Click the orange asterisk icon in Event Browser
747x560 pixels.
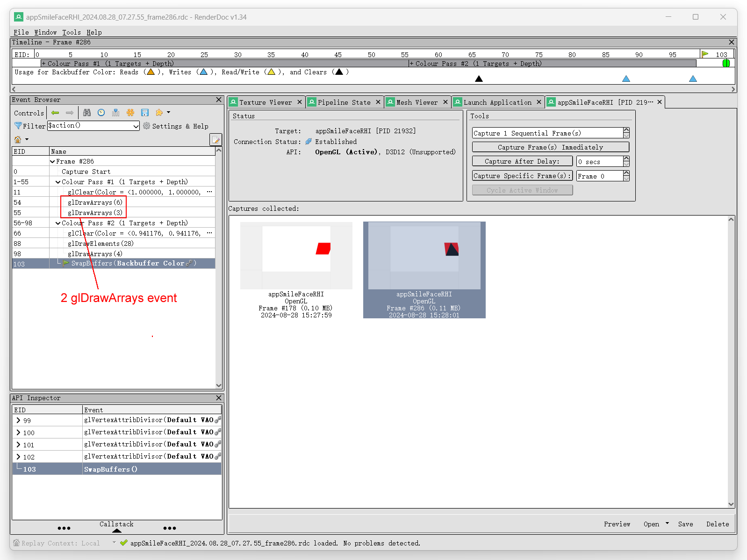[x=130, y=113]
